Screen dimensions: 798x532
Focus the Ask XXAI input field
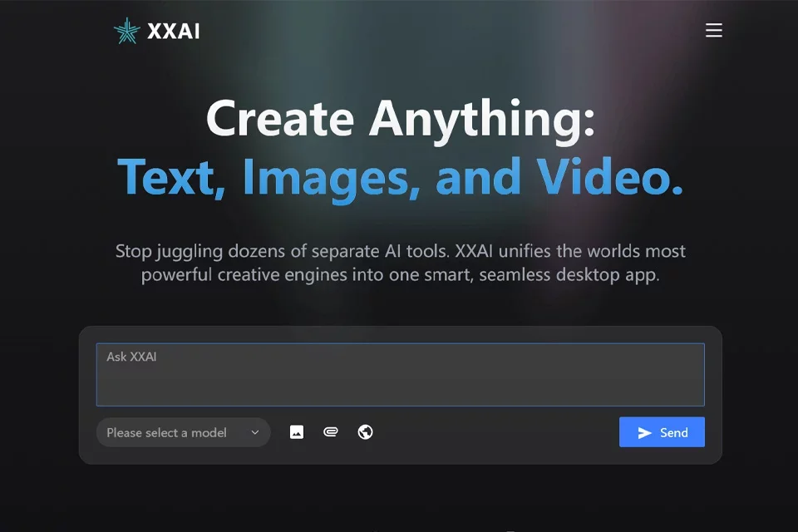tap(401, 375)
